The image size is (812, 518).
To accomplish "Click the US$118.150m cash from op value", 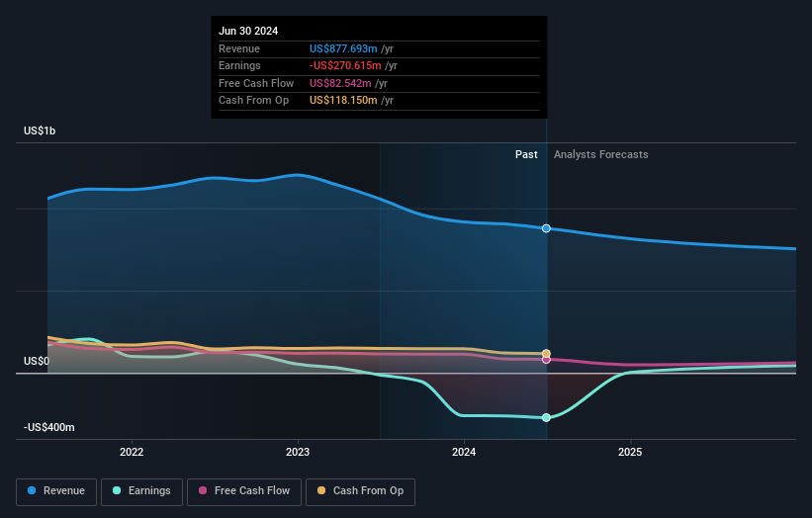I will click(343, 101).
